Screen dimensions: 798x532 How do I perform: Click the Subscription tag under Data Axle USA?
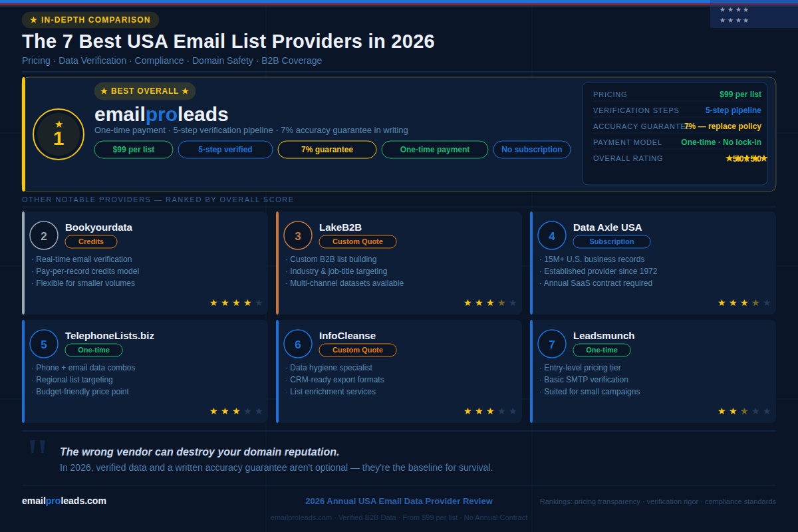612,241
